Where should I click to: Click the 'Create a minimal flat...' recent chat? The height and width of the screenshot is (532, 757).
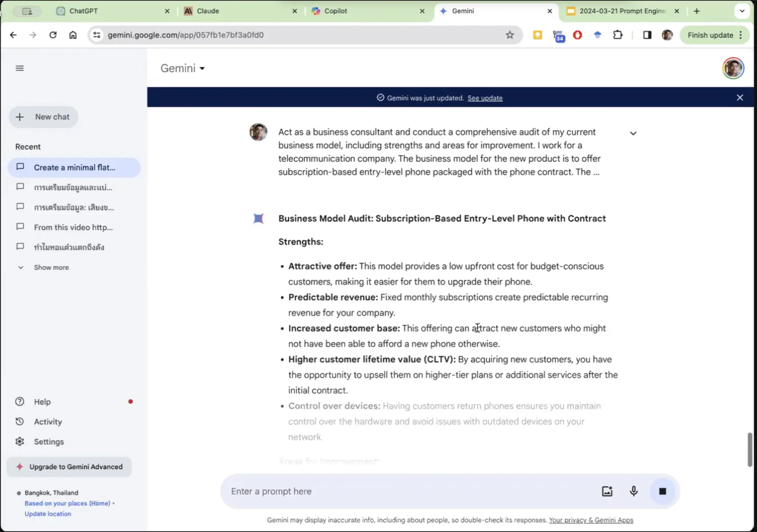point(74,167)
